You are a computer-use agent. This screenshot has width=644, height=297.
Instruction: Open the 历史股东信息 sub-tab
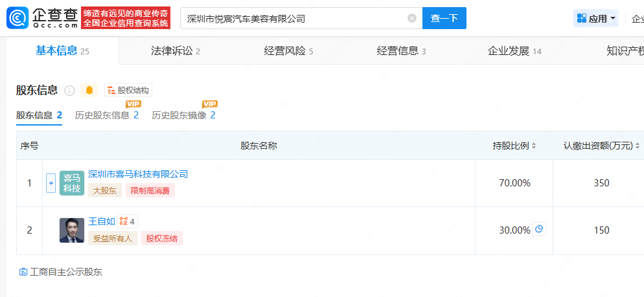107,115
